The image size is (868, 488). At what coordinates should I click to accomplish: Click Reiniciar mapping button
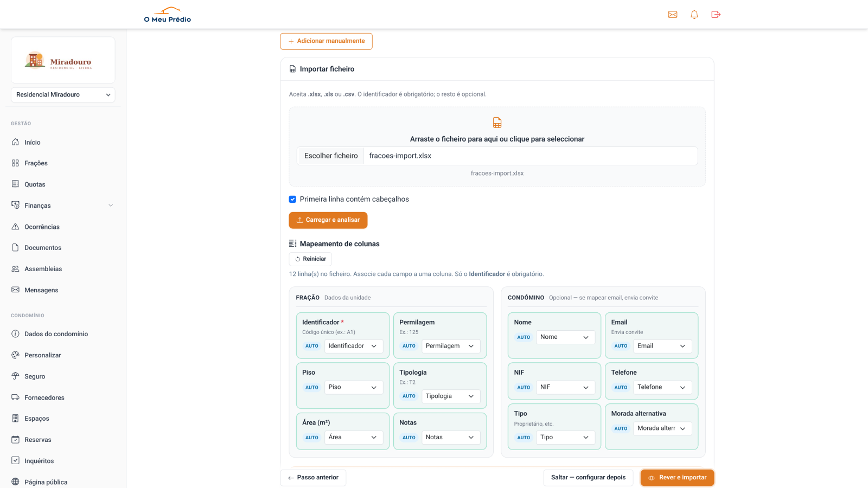310,259
